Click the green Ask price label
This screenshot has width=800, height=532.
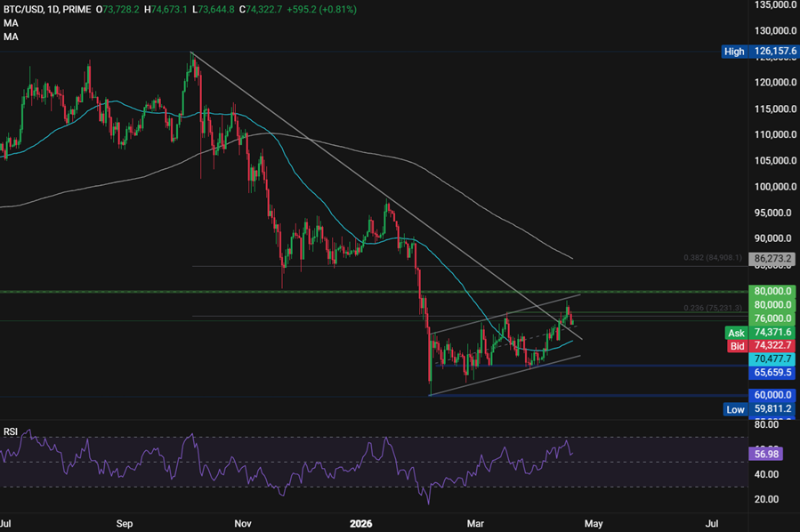[736, 333]
